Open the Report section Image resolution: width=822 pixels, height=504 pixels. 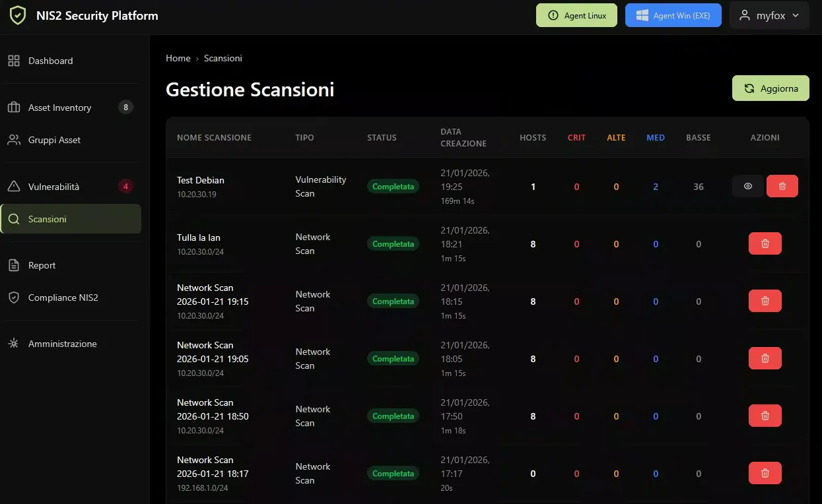coord(42,265)
